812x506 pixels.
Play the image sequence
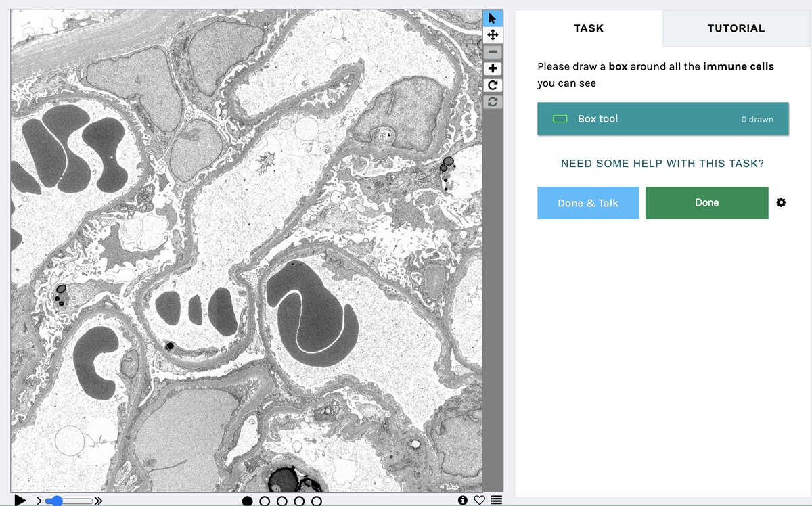(x=20, y=500)
